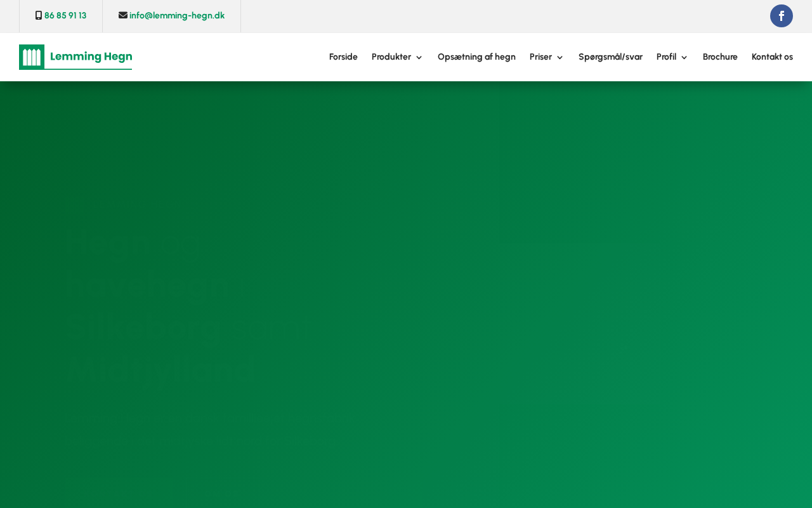This screenshot has width=812, height=508.
Task: Open the Lemming Hegn logo homepage
Action: (x=75, y=57)
